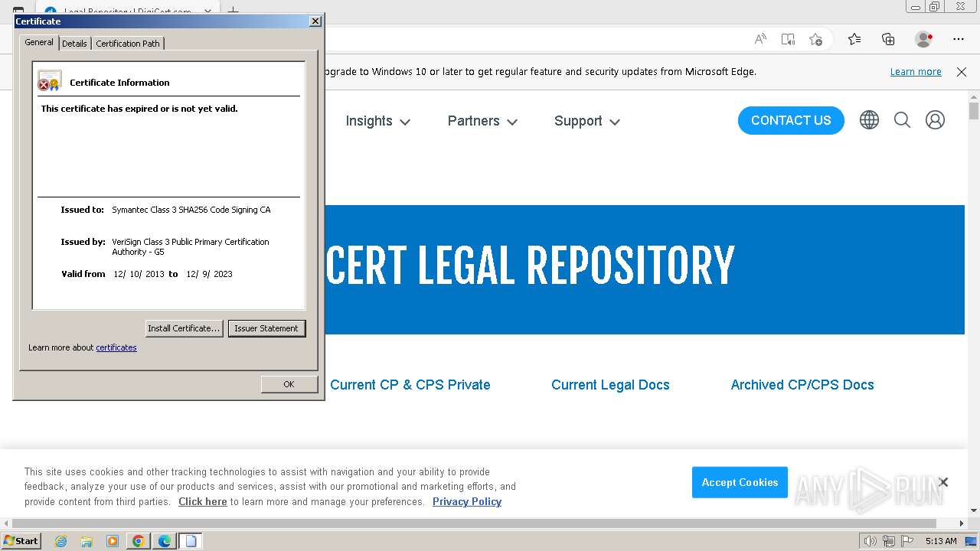Open Action Center flag icon
Viewport: 980px width, 551px height.
907,541
